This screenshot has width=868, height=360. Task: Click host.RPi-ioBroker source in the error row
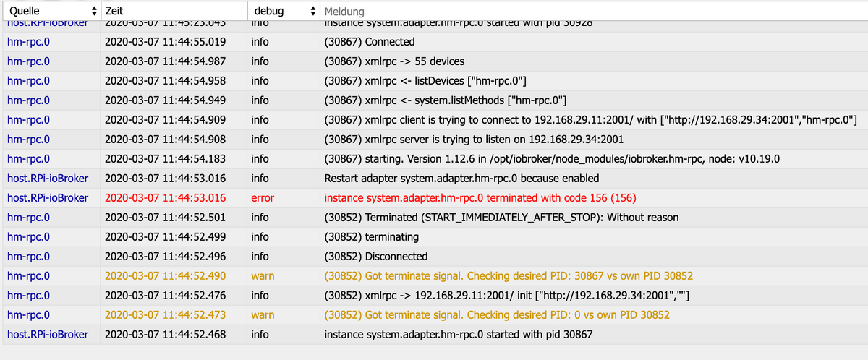click(48, 198)
